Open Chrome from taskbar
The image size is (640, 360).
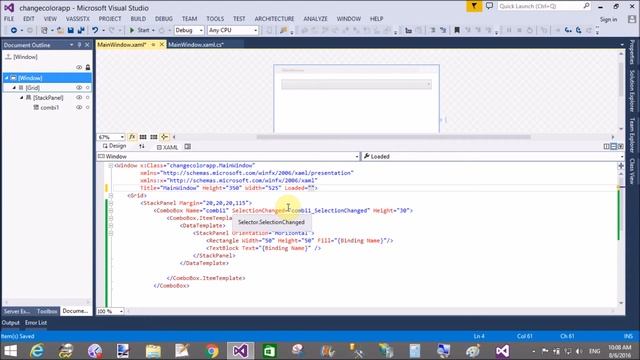pyautogui.click(x=211, y=351)
